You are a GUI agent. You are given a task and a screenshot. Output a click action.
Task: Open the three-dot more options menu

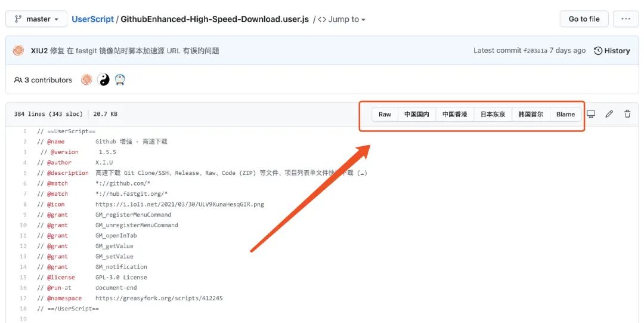(x=626, y=19)
